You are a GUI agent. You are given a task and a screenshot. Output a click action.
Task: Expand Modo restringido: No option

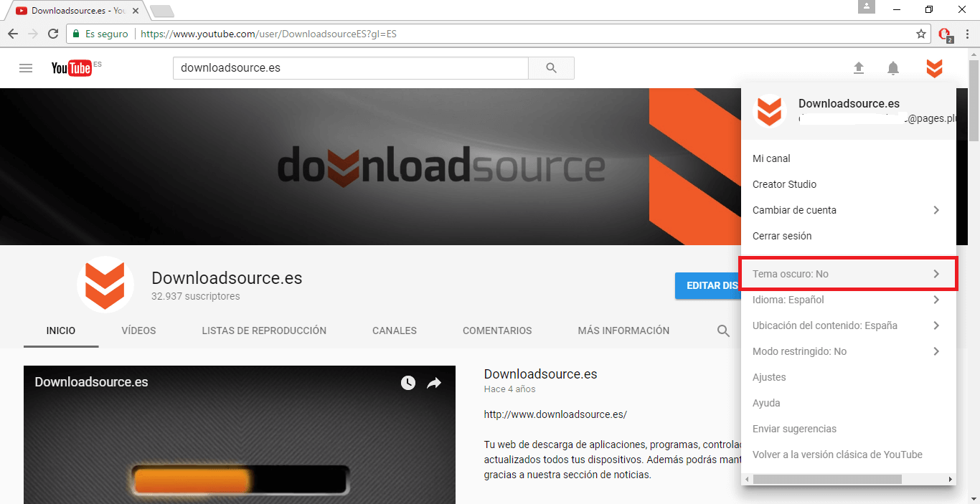click(x=848, y=351)
